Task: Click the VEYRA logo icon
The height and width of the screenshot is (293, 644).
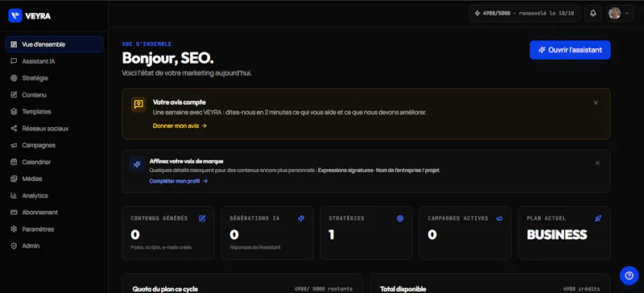Action: (x=15, y=15)
